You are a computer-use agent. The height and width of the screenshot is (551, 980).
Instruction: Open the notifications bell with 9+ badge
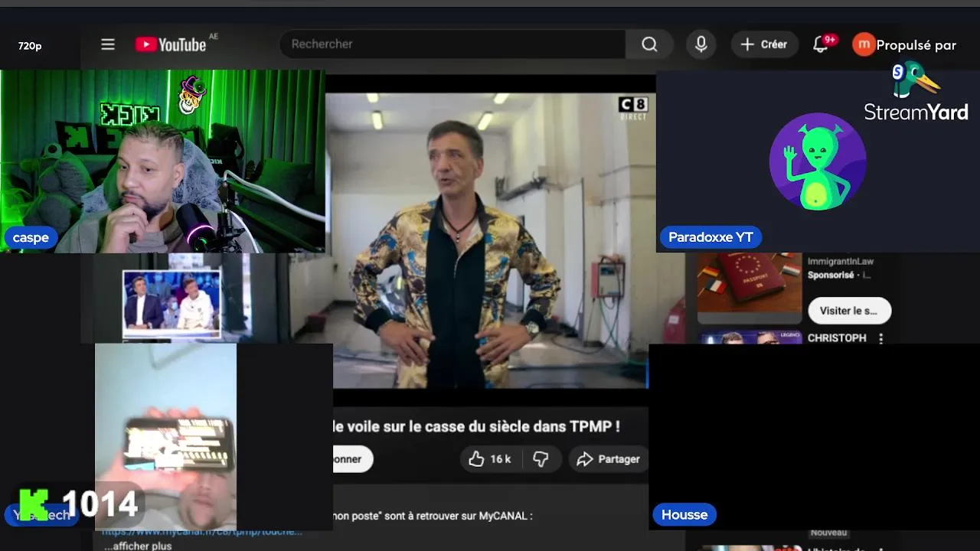pos(821,44)
